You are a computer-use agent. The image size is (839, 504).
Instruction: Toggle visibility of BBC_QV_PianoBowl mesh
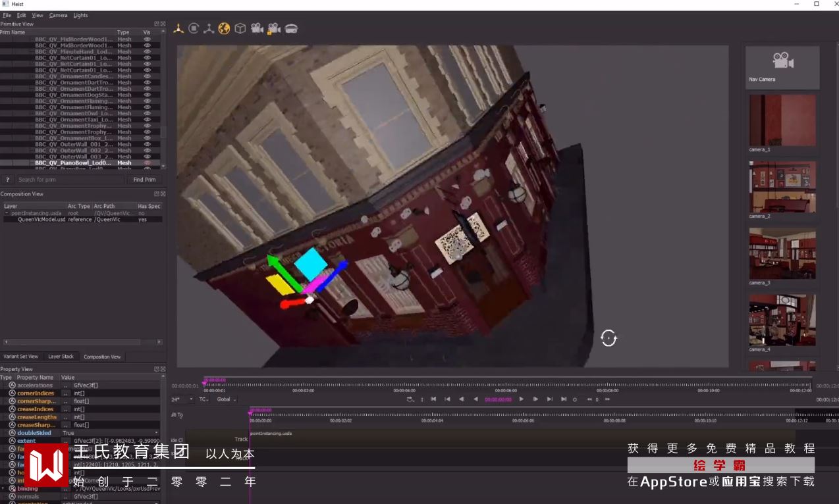click(x=148, y=163)
